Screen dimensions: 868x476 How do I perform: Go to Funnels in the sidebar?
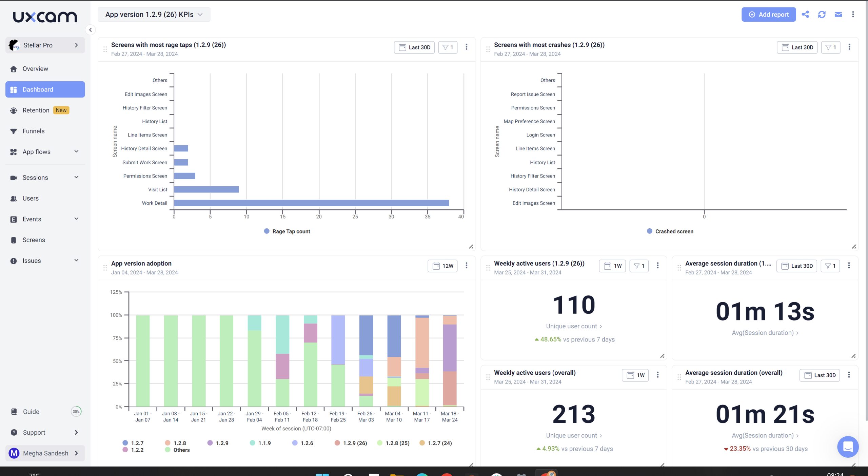[33, 131]
